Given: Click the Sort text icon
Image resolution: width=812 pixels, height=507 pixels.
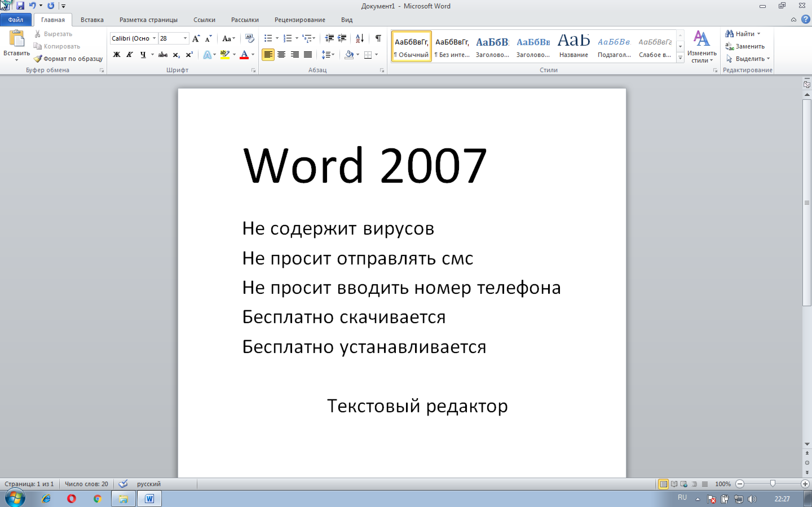Looking at the screenshot, I should click(x=359, y=38).
